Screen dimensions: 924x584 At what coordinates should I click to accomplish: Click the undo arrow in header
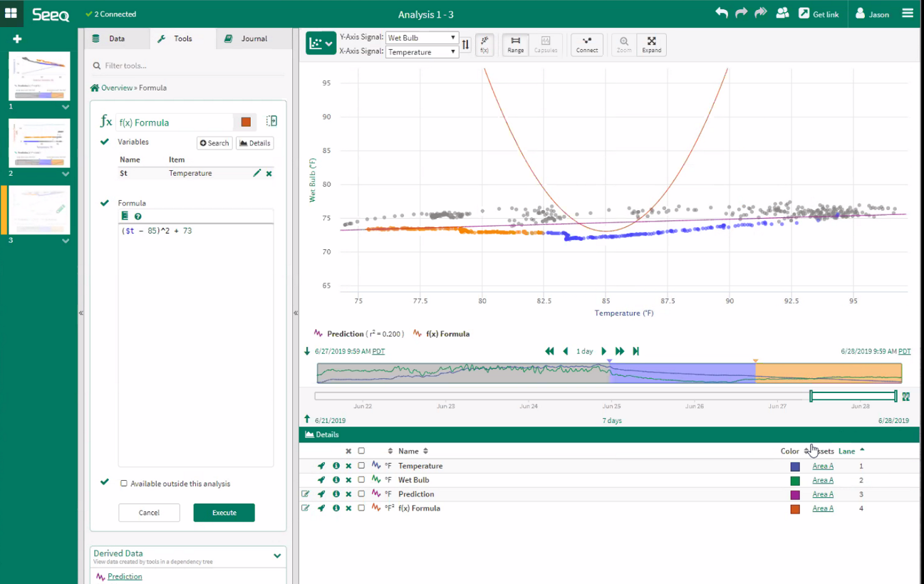[x=722, y=14]
